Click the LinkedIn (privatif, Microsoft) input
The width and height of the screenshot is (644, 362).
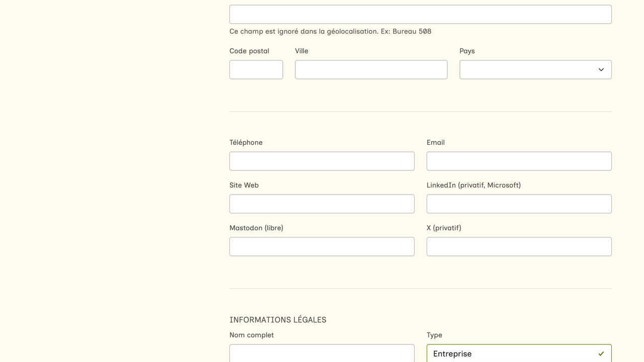tap(519, 204)
